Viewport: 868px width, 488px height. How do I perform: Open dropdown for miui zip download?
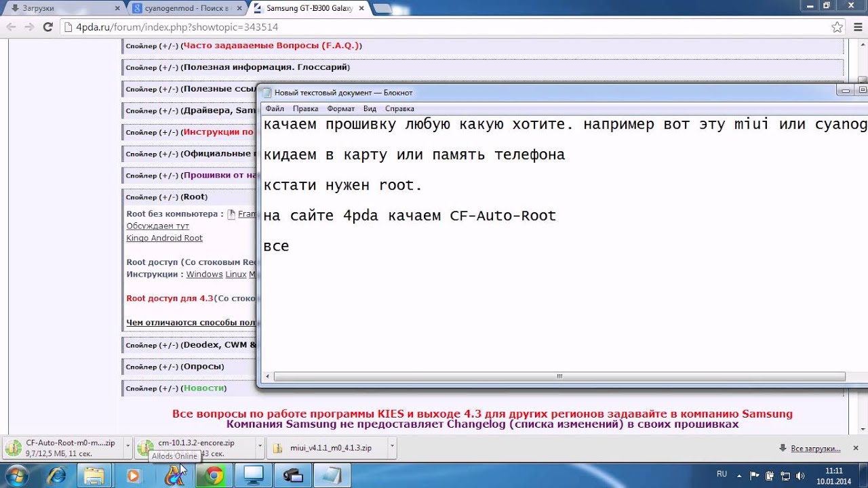392,448
